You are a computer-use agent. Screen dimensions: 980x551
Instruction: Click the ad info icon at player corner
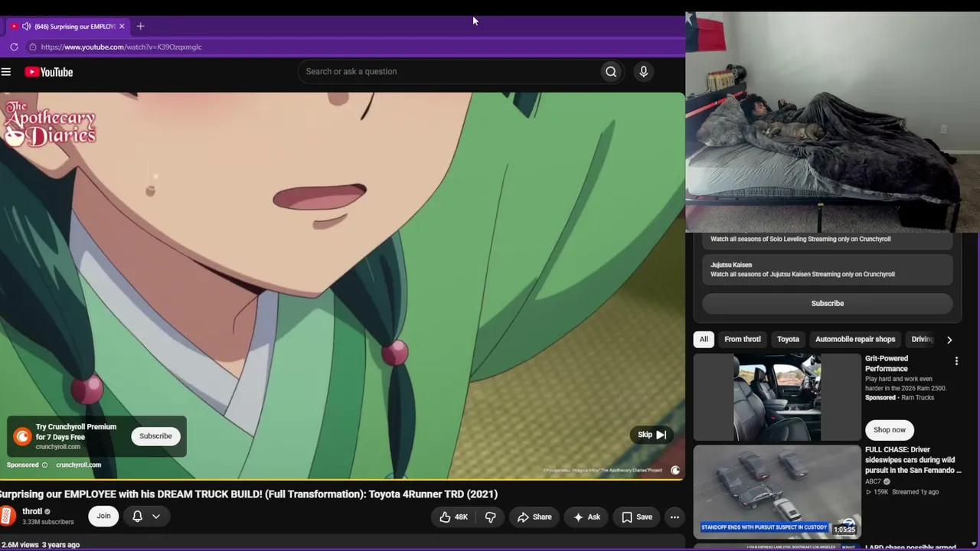pos(675,471)
